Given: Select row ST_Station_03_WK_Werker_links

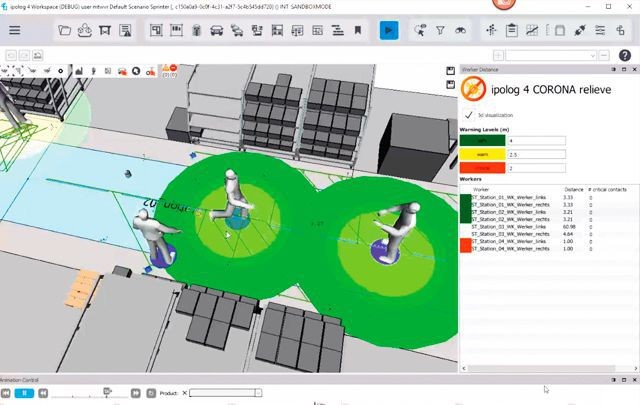Looking at the screenshot, I should 549,227.
